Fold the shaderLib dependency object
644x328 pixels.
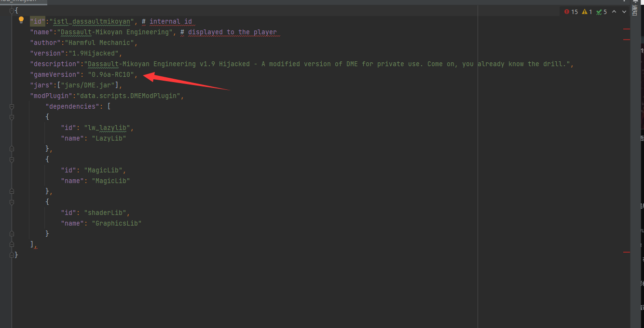[12, 202]
